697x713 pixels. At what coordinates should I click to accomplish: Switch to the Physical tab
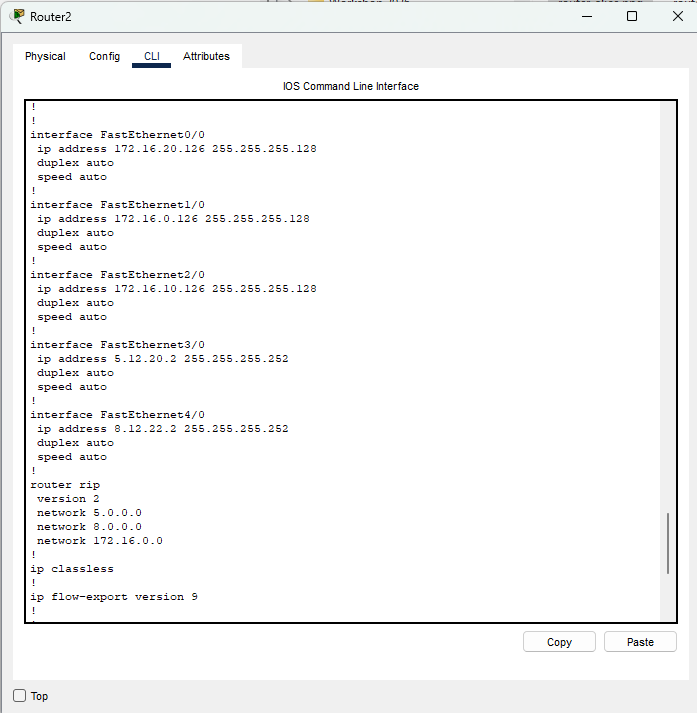[x=45, y=56]
